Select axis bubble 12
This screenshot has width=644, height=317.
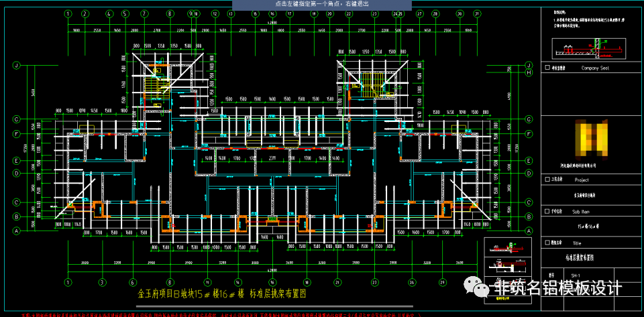(215, 13)
